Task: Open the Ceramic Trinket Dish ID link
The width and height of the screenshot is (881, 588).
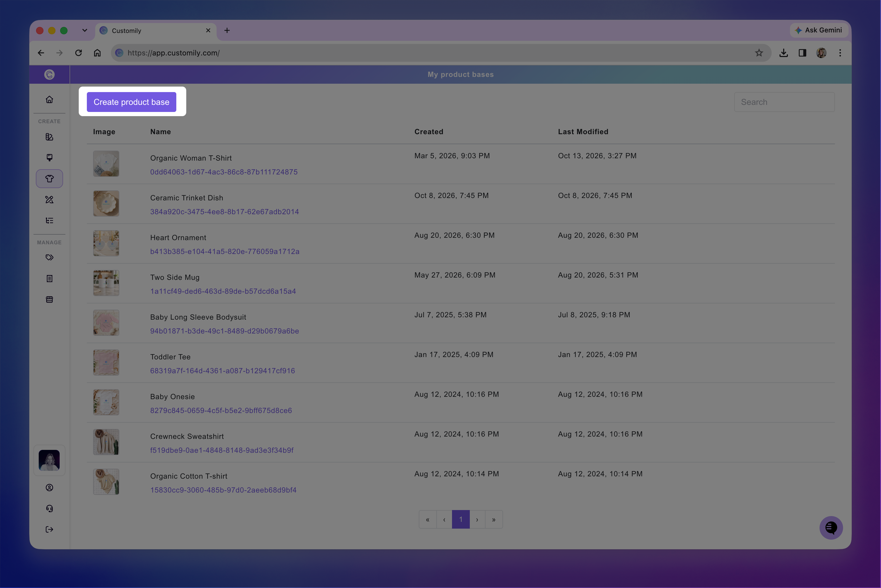Action: tap(225, 212)
